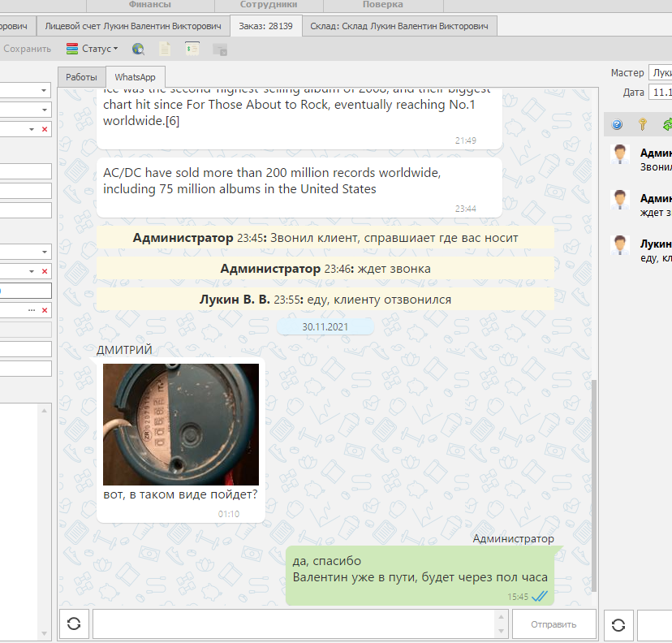Expand the first left combo box arrow
The height and width of the screenshot is (643, 672).
[44, 90]
